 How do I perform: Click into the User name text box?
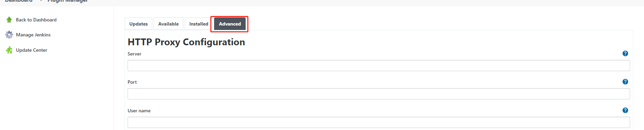(x=379, y=123)
